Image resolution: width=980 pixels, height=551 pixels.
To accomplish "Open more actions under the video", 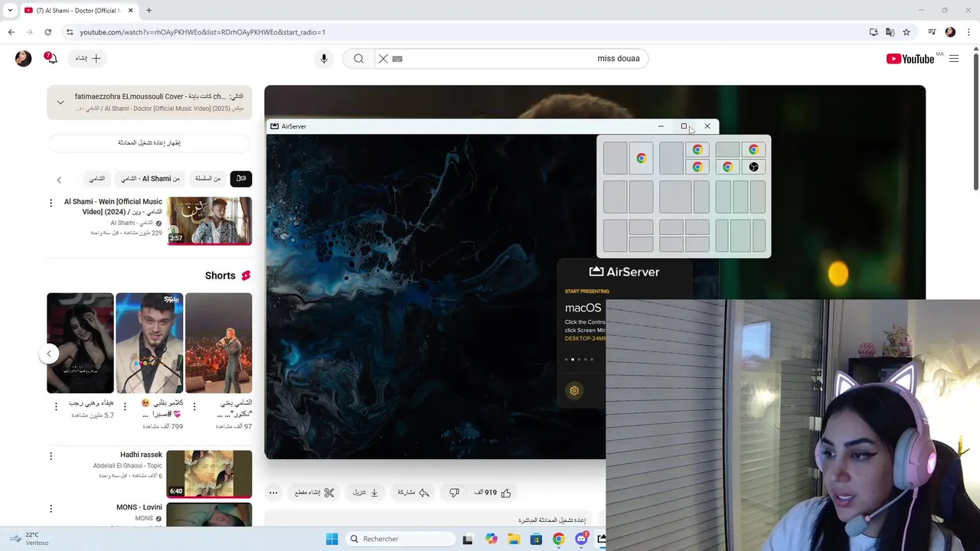I will tap(273, 493).
